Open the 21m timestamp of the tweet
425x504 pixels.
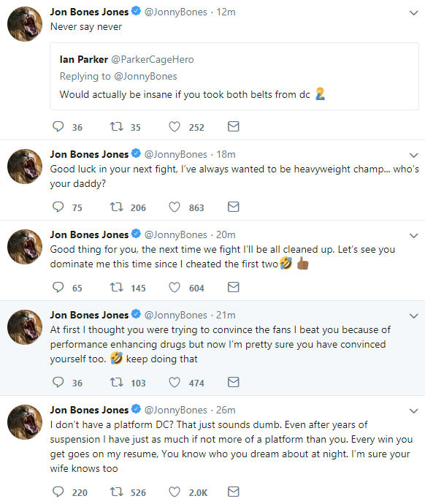[226, 315]
